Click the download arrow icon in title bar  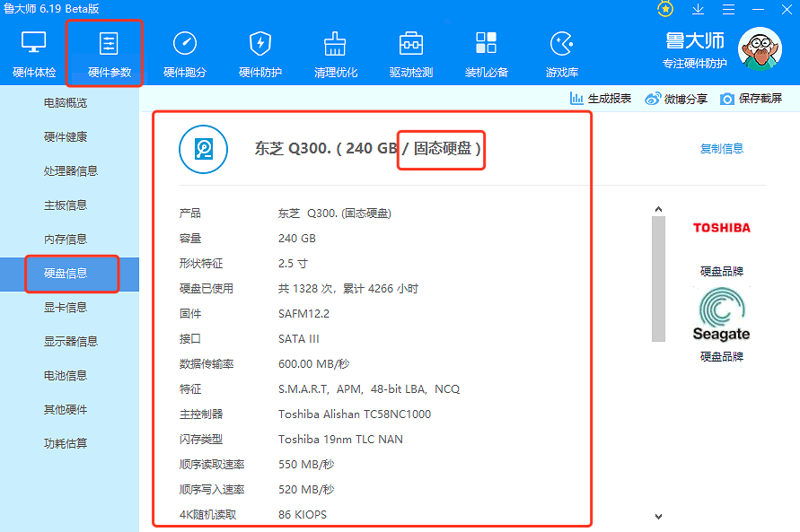698,9
